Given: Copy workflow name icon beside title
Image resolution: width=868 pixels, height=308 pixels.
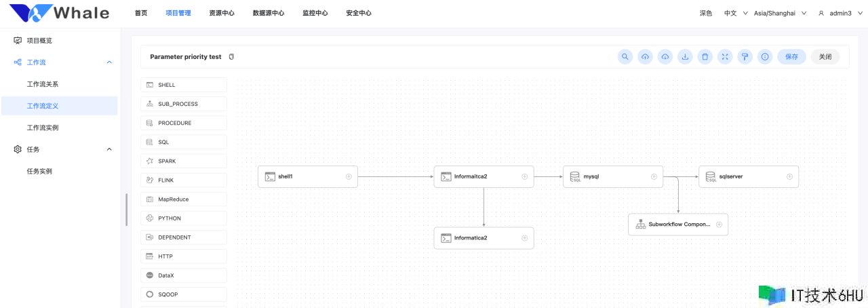Looking at the screenshot, I should (231, 57).
